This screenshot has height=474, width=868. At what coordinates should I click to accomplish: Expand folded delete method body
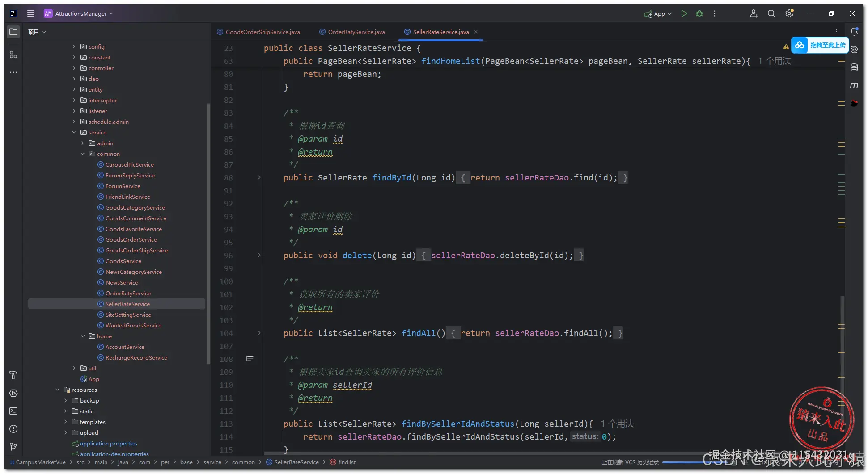(259, 256)
